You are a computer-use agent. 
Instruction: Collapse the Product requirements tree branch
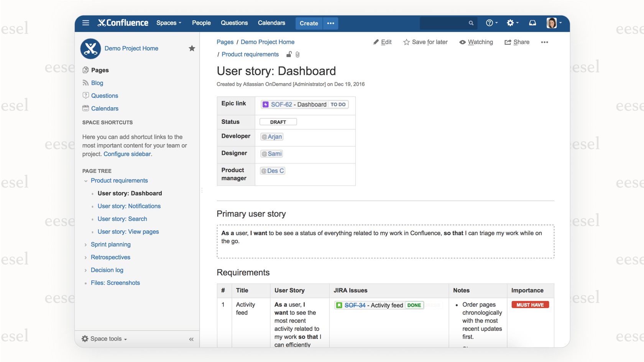(85, 180)
